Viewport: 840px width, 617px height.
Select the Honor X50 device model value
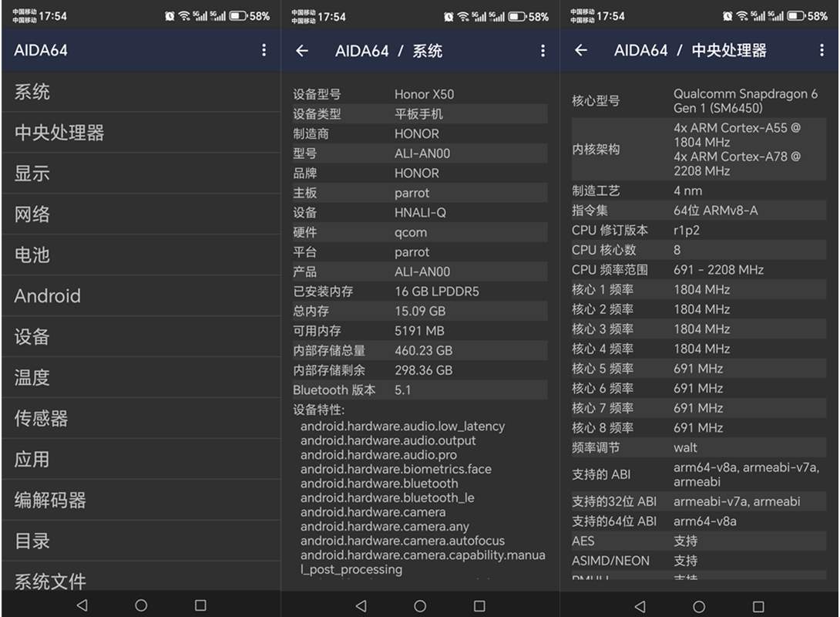pos(425,94)
